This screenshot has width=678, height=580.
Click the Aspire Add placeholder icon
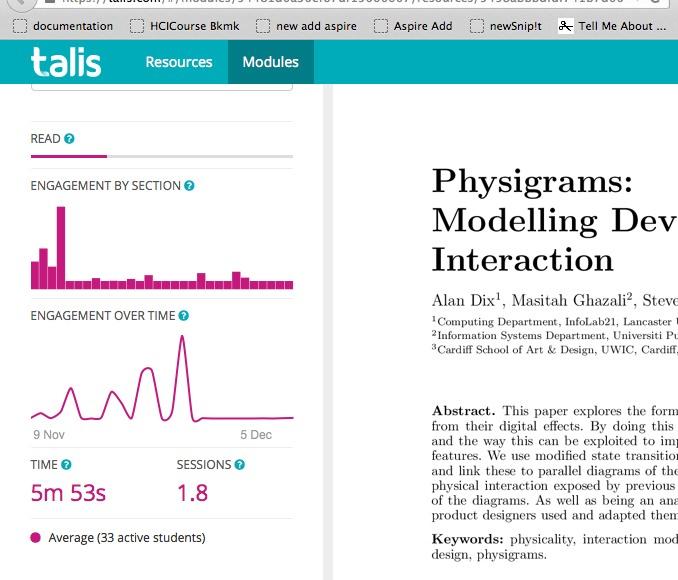tap(381, 26)
